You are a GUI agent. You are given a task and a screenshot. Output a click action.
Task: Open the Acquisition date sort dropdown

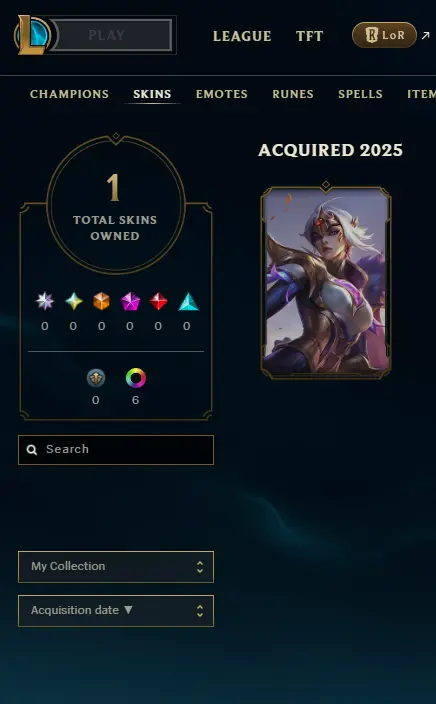[x=116, y=611]
